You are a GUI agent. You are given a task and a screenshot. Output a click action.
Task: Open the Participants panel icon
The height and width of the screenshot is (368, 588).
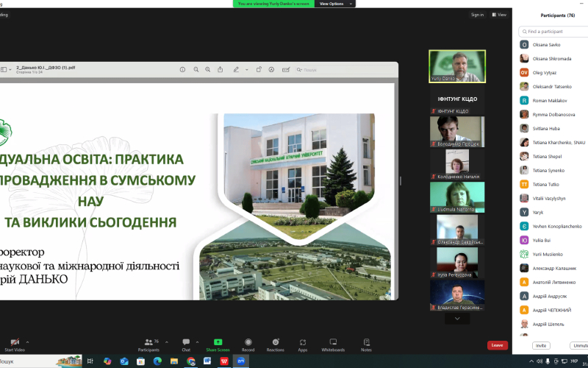148,342
